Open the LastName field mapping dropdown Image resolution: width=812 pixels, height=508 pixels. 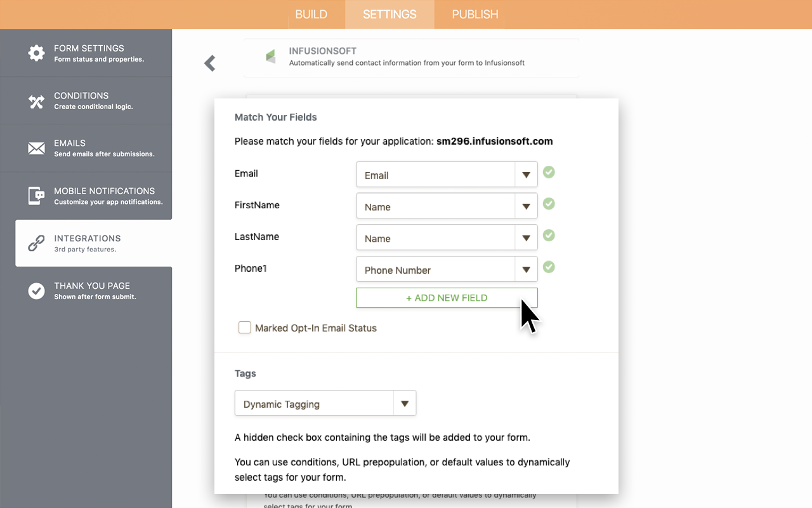point(447,238)
